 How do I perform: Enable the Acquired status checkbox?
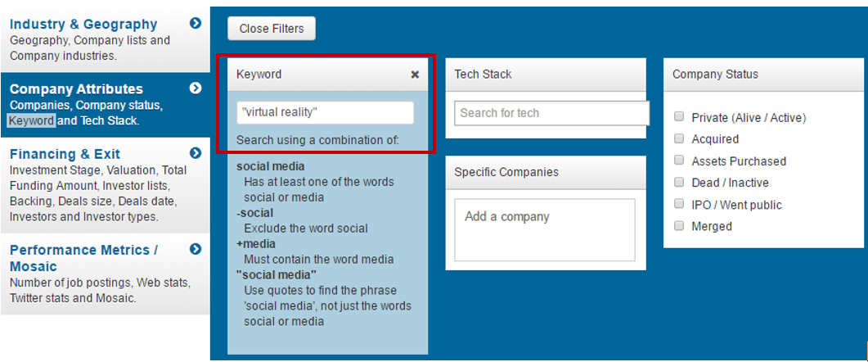pyautogui.click(x=679, y=139)
